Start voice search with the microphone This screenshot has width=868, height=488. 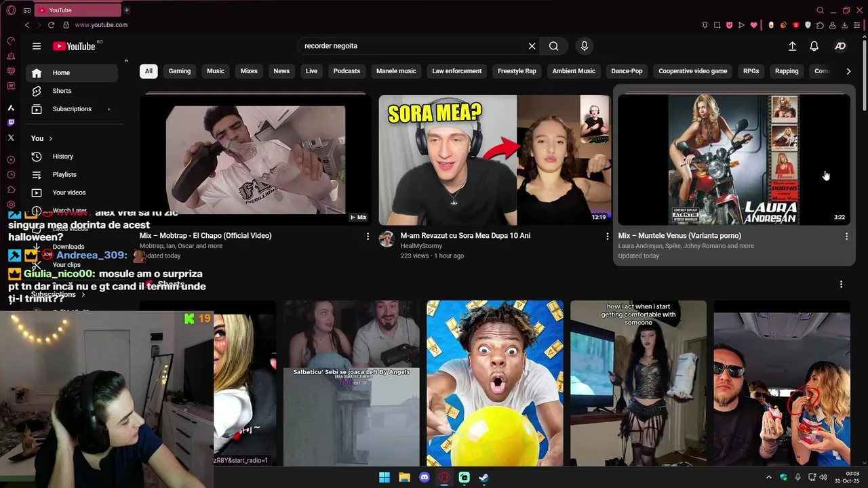pos(585,46)
